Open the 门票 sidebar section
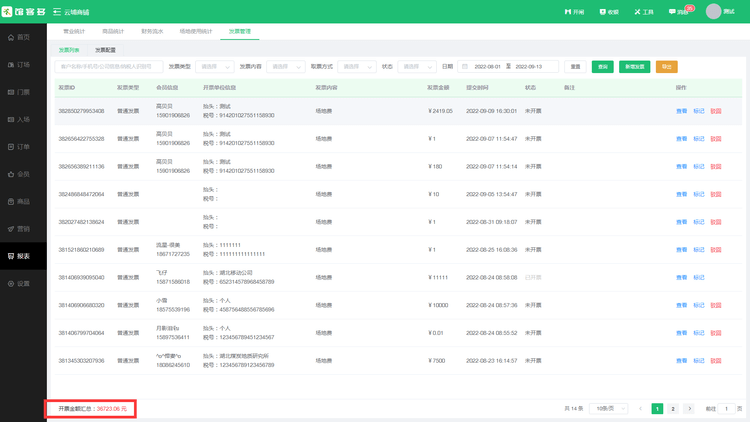Viewport: 750px width, 422px height. [x=22, y=92]
